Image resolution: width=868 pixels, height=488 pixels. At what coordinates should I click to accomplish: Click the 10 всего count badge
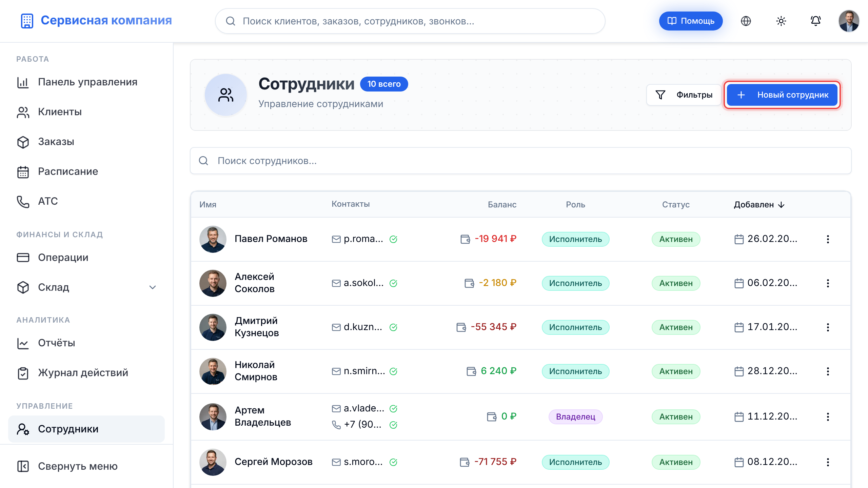[384, 84]
